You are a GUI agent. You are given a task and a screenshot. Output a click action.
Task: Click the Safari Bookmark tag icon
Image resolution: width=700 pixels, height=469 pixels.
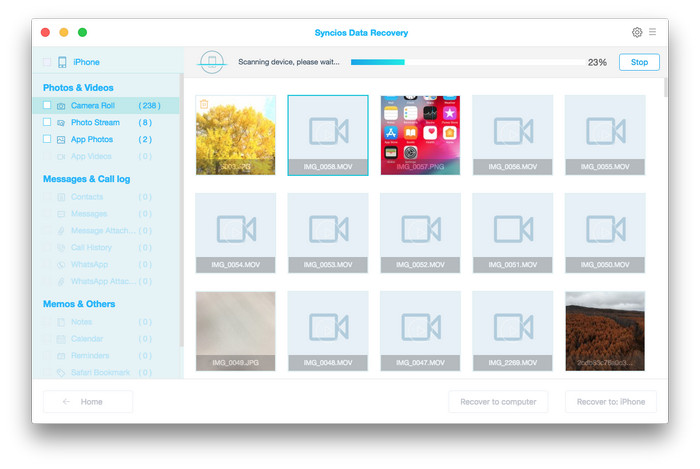61,373
